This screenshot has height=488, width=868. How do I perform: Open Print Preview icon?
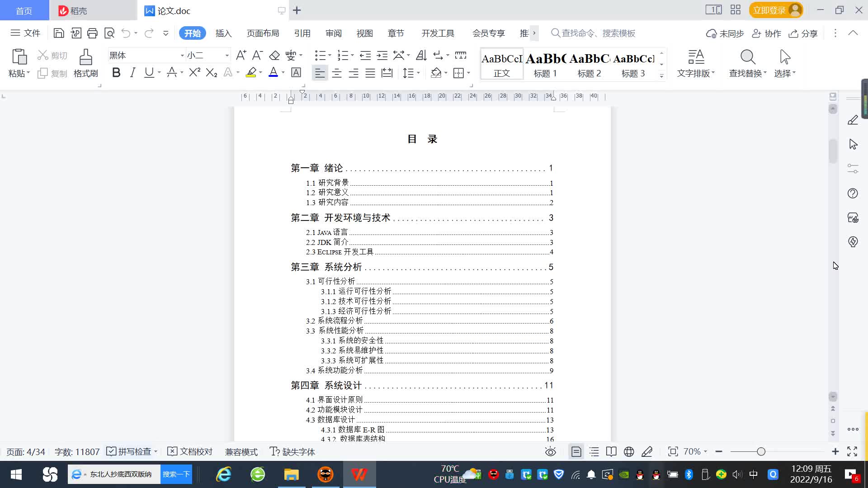109,33
